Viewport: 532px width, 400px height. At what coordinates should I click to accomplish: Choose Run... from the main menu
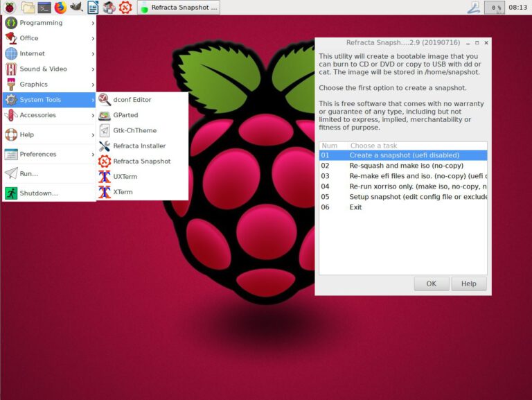pos(50,173)
